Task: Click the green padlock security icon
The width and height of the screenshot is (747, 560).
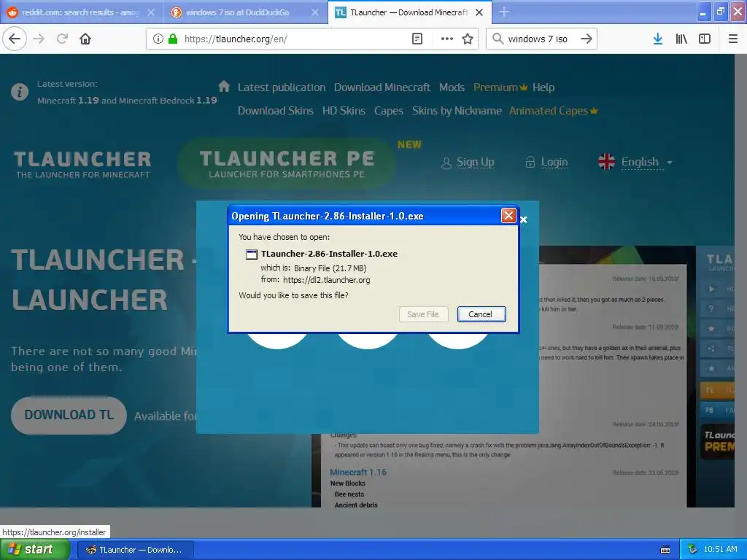Action: pos(173,39)
